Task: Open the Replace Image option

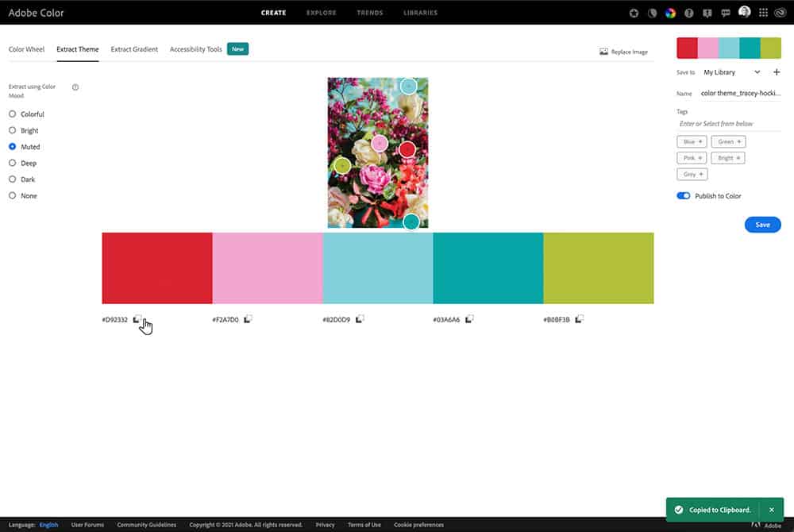Action: [x=624, y=51]
